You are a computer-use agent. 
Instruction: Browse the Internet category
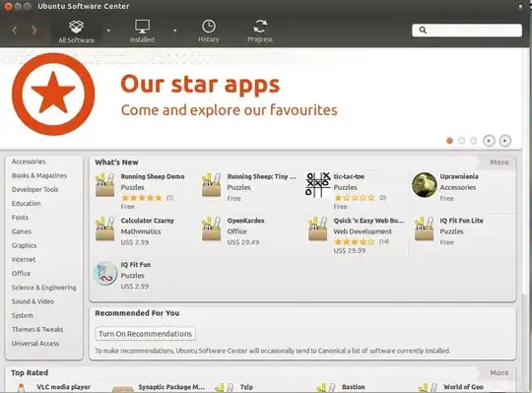click(24, 259)
